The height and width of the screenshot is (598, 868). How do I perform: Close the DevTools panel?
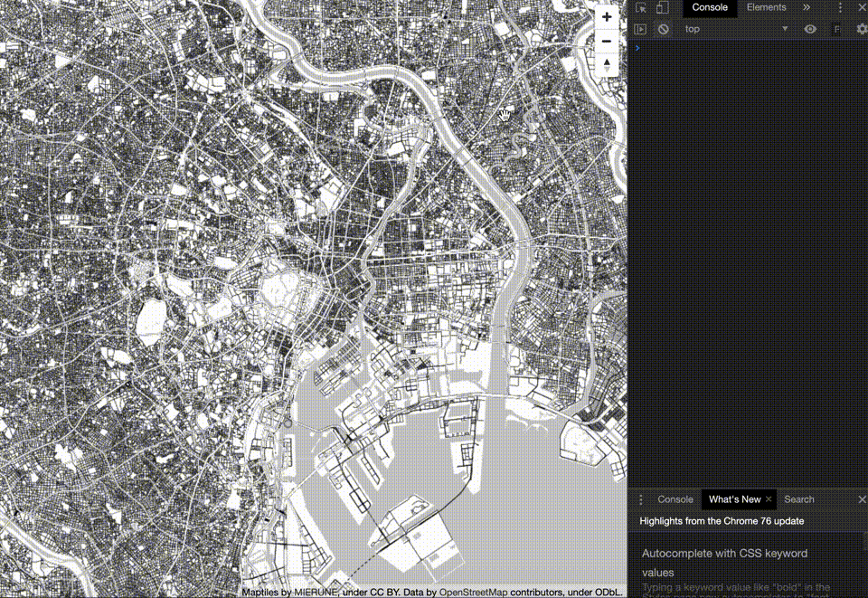pos(861,7)
